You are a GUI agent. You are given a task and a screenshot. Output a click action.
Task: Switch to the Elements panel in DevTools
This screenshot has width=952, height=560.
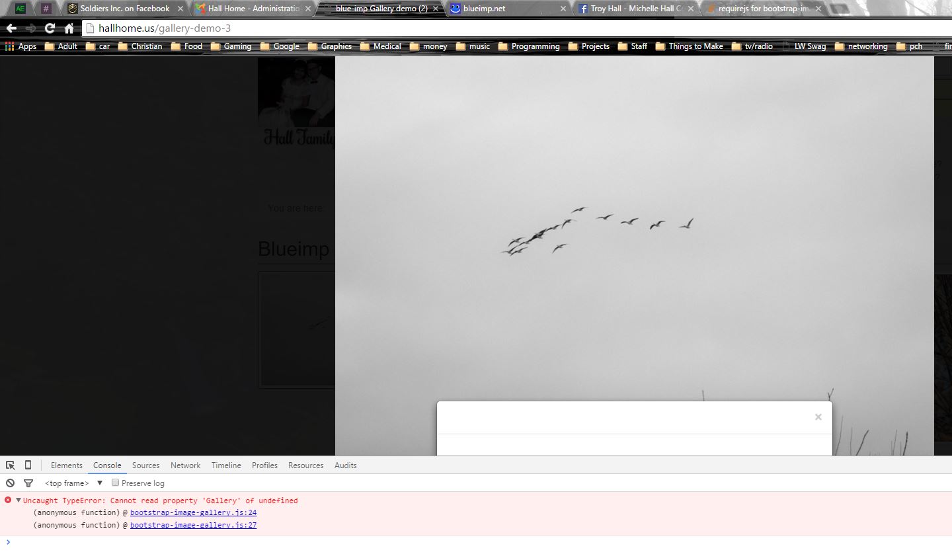(67, 465)
